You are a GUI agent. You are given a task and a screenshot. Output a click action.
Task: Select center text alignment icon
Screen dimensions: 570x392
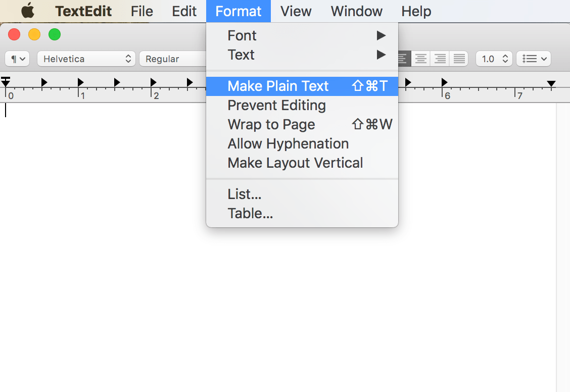[x=420, y=59]
